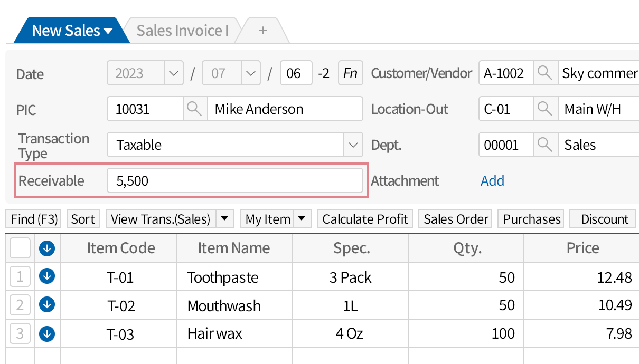The image size is (639, 364).
Task: Open the PIC search lookup
Action: click(195, 109)
